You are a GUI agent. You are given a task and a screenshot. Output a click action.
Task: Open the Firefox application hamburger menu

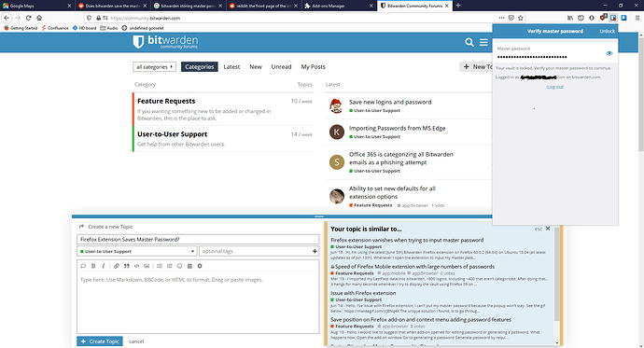(x=637, y=18)
